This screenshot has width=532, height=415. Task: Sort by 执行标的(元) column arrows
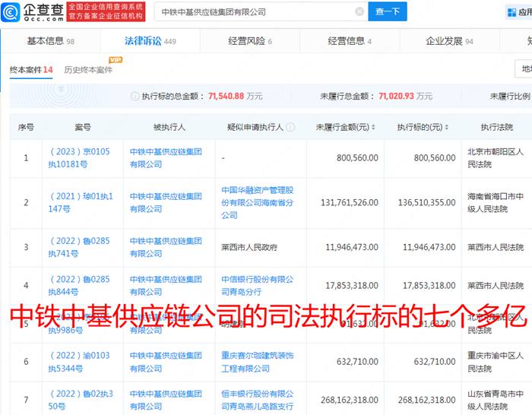(x=447, y=127)
